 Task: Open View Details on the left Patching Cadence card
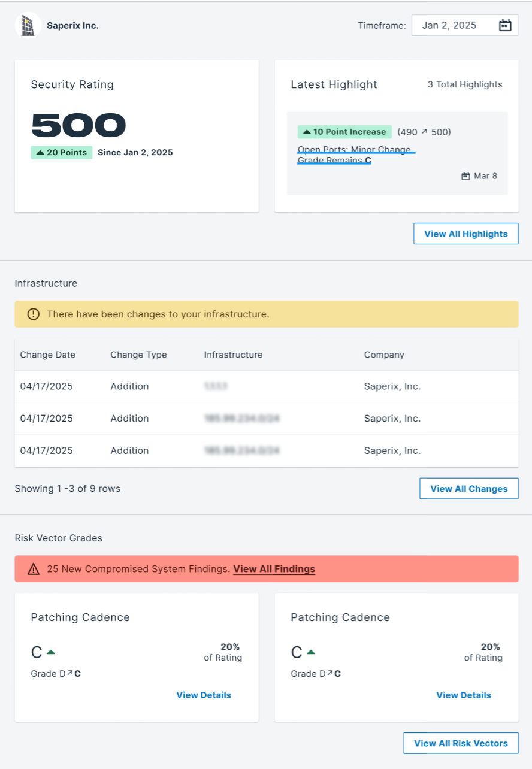pyautogui.click(x=204, y=695)
